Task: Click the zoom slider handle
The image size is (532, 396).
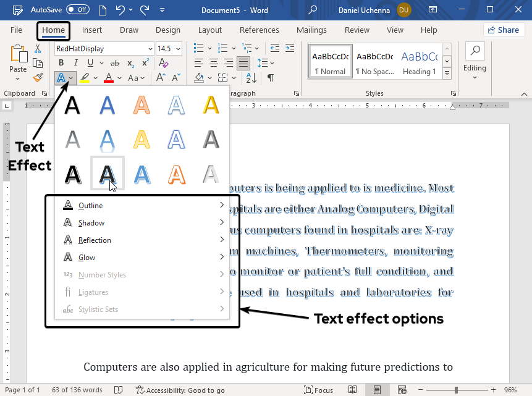Action: [456, 390]
